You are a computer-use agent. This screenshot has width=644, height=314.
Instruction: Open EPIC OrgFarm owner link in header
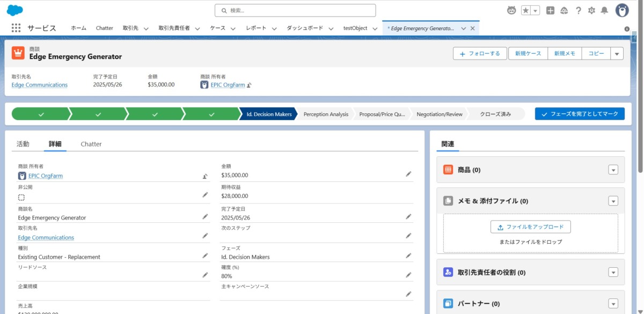[228, 85]
